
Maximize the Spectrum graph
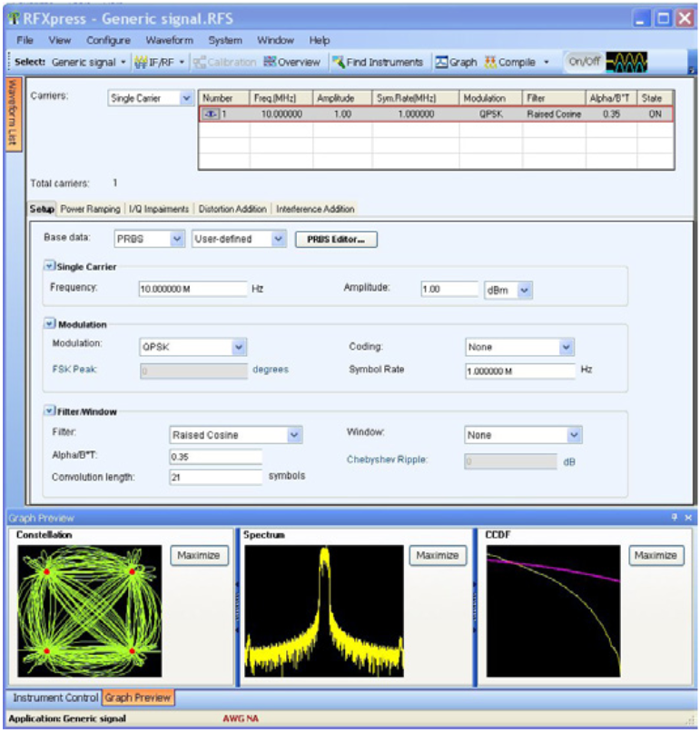(x=439, y=555)
